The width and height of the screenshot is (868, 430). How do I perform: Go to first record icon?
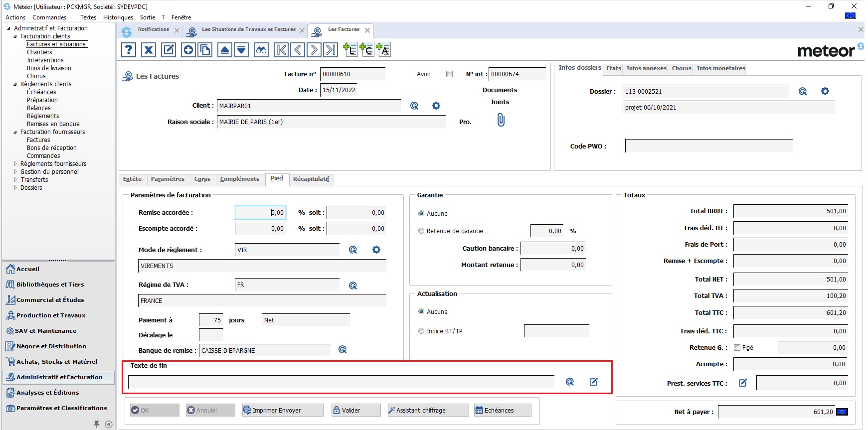(x=281, y=50)
